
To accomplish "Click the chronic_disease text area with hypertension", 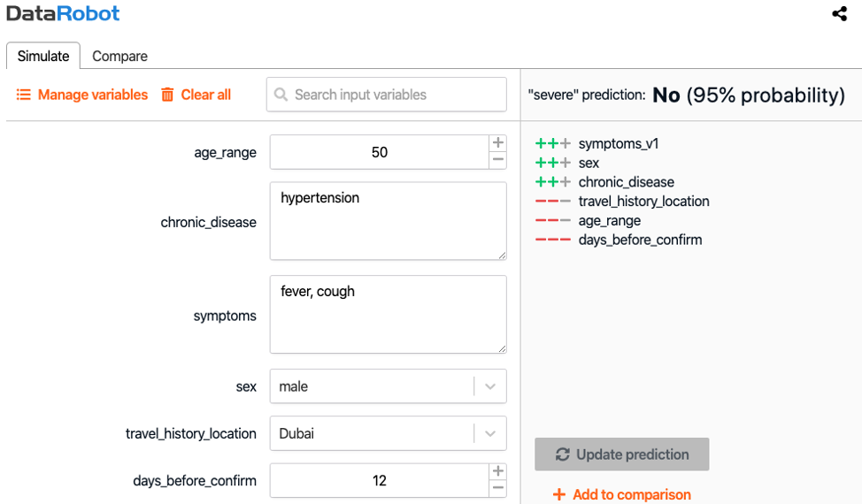I will point(389,221).
